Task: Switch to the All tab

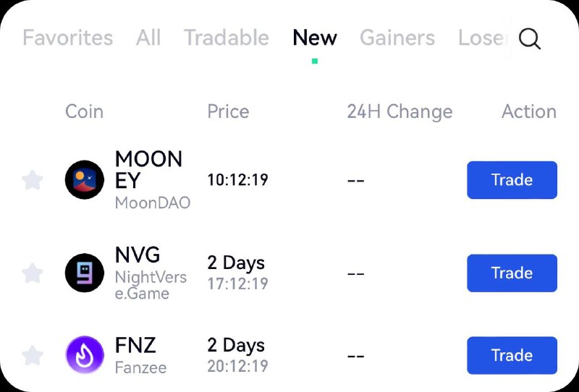Action: [x=148, y=38]
